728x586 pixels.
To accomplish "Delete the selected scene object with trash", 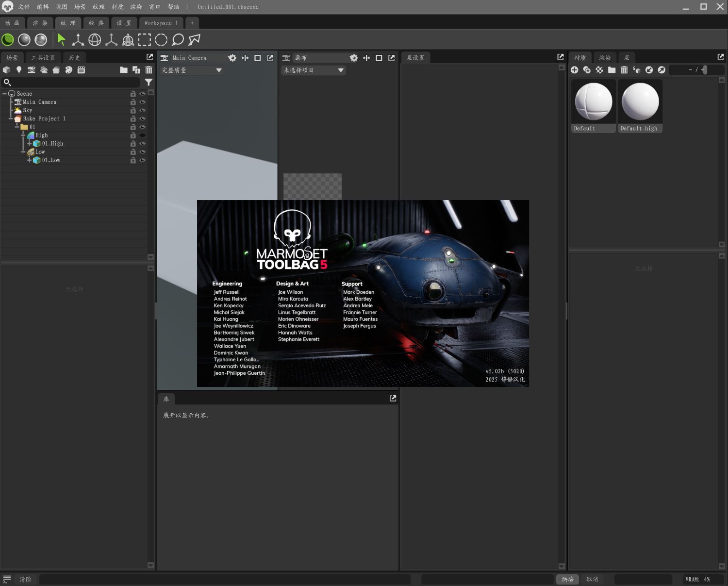I will tap(149, 70).
